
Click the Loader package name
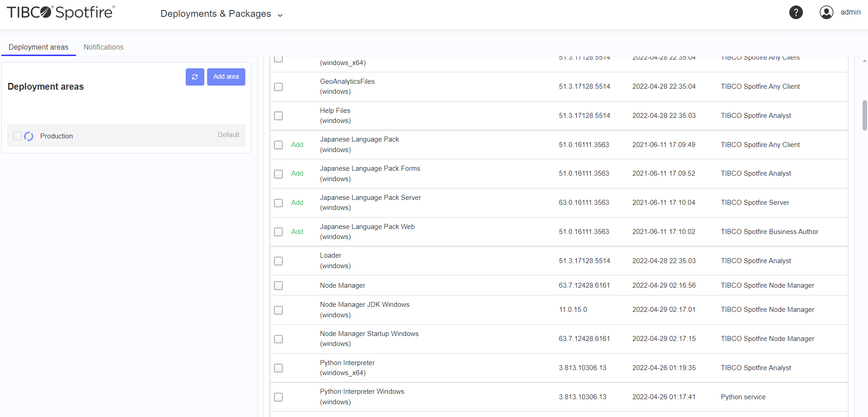point(330,255)
